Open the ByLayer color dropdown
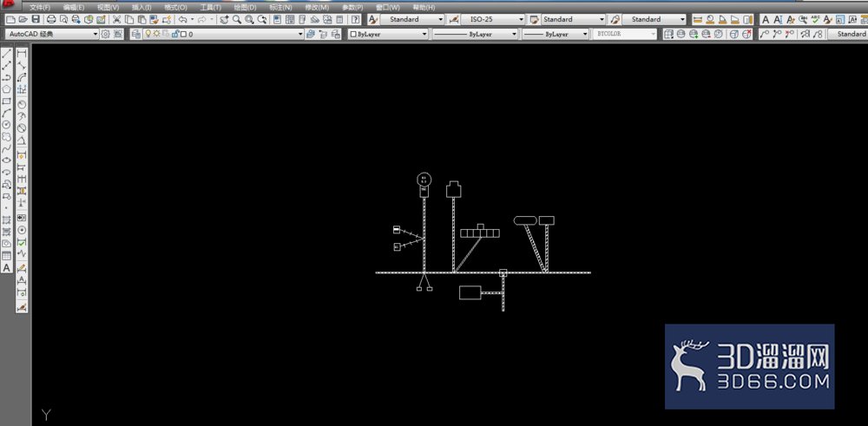This screenshot has width=868, height=426. point(389,34)
